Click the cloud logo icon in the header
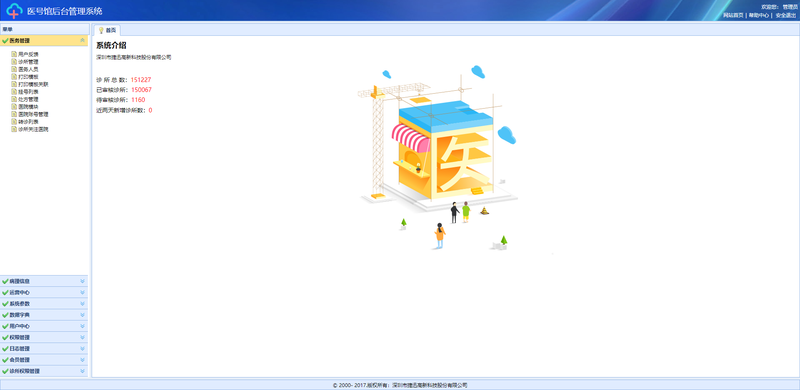 15,11
